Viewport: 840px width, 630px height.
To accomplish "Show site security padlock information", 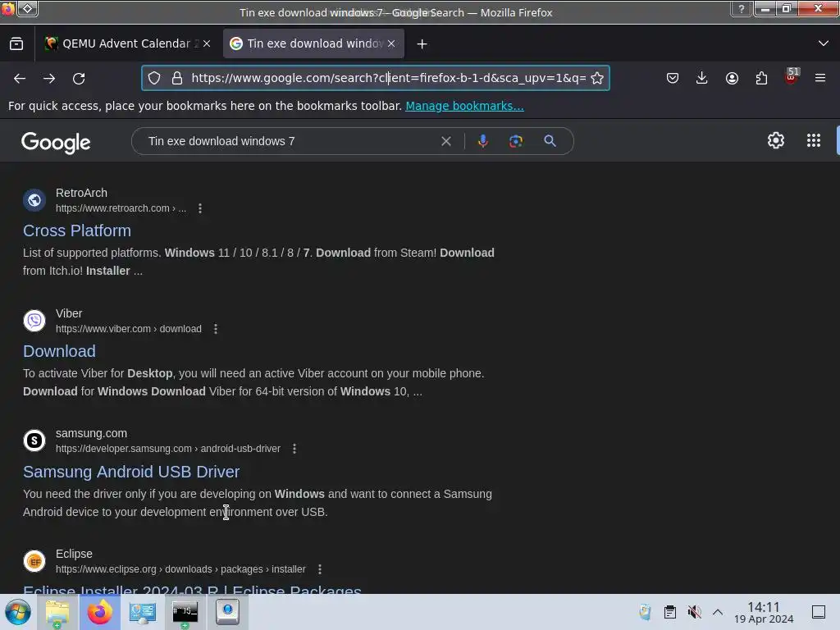I will (177, 78).
